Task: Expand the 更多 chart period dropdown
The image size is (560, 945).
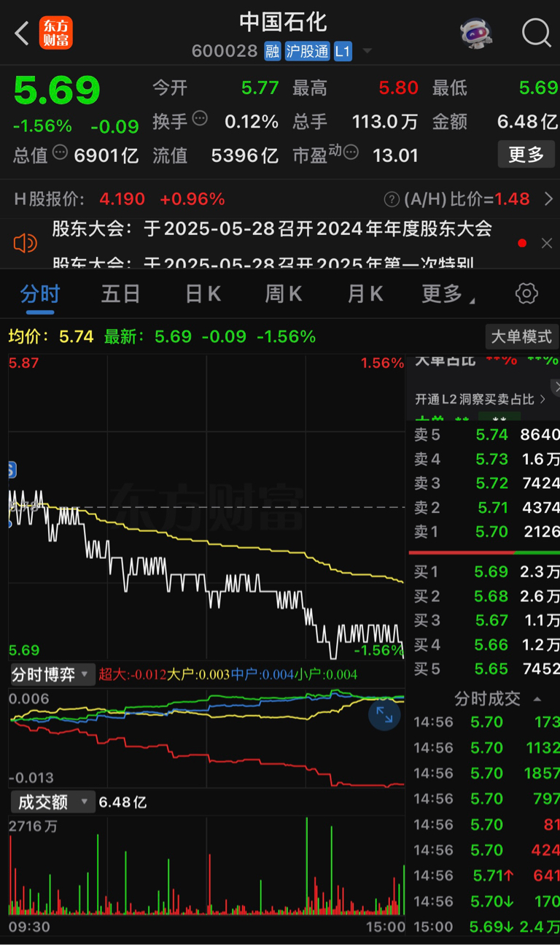Action: click(448, 295)
